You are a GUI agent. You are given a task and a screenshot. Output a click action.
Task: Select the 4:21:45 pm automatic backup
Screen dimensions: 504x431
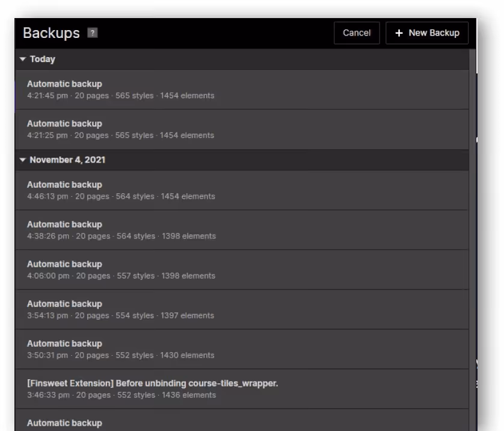242,90
